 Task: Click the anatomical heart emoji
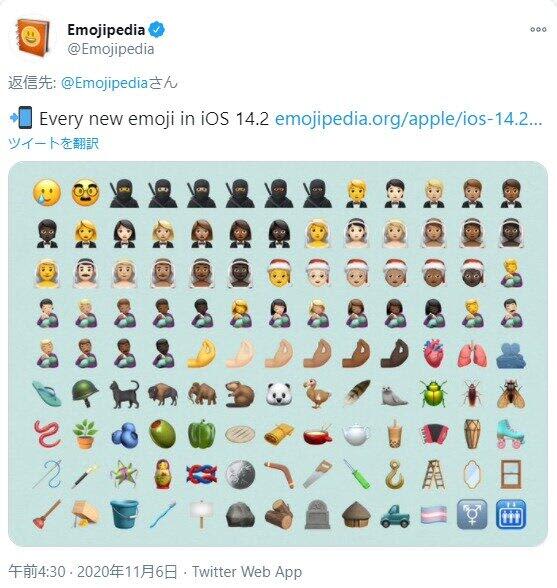pos(434,353)
